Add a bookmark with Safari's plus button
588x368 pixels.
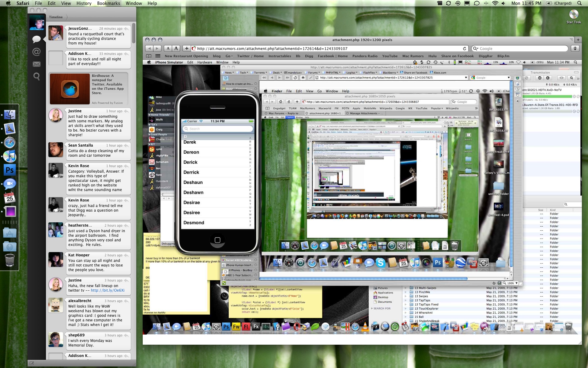click(x=187, y=48)
